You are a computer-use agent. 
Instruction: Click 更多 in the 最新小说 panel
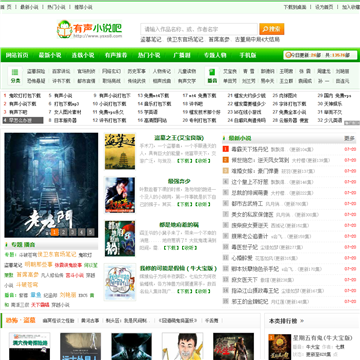(x=349, y=138)
